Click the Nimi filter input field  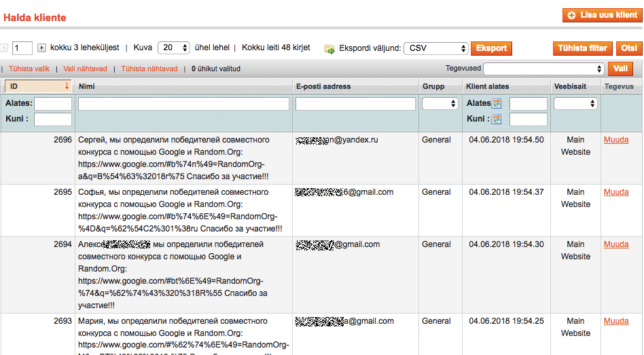[x=183, y=104]
